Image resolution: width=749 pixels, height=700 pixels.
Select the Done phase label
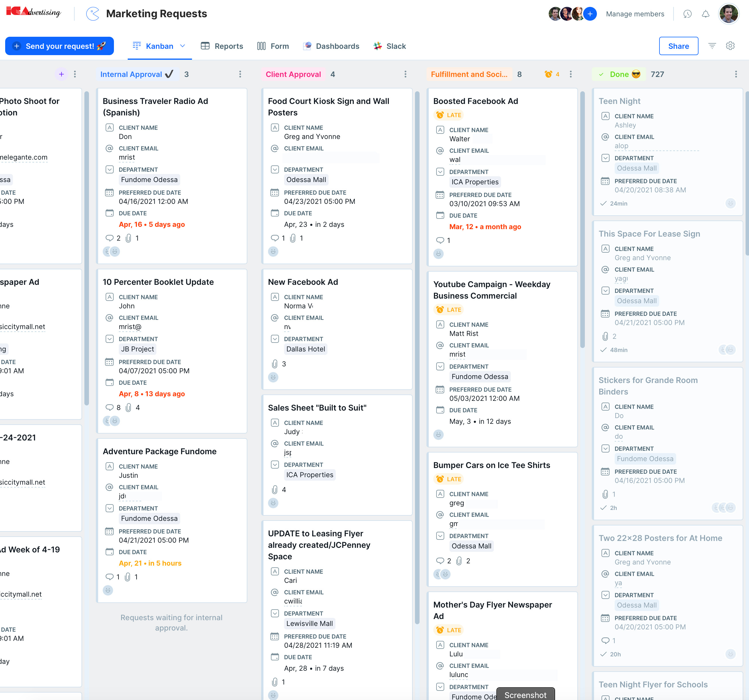click(619, 74)
